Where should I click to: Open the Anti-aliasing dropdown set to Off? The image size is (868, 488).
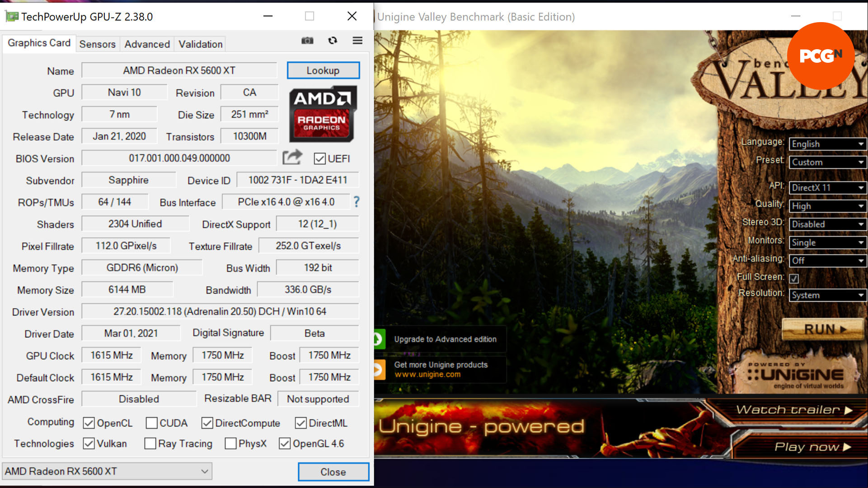coord(828,260)
